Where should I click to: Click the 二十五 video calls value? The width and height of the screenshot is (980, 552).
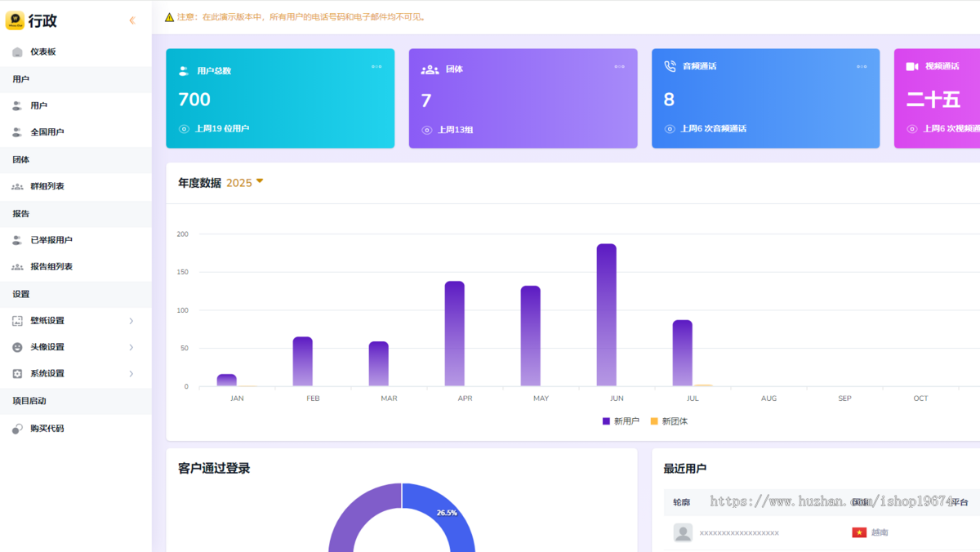(933, 100)
